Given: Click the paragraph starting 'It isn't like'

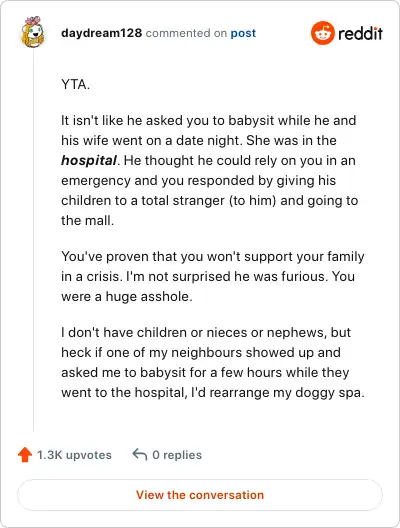Looking at the screenshot, I should [x=209, y=170].
